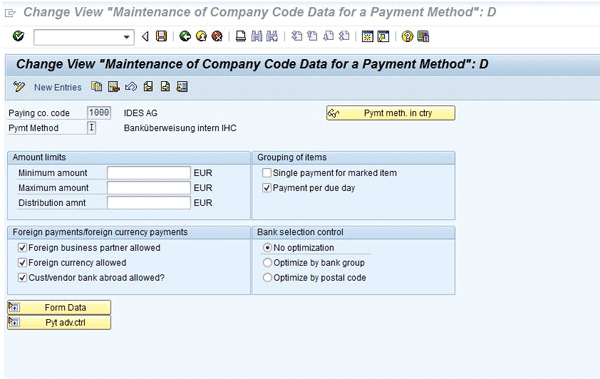Open the command field dropdown arrow
This screenshot has height=379, width=600.
pyautogui.click(x=126, y=37)
